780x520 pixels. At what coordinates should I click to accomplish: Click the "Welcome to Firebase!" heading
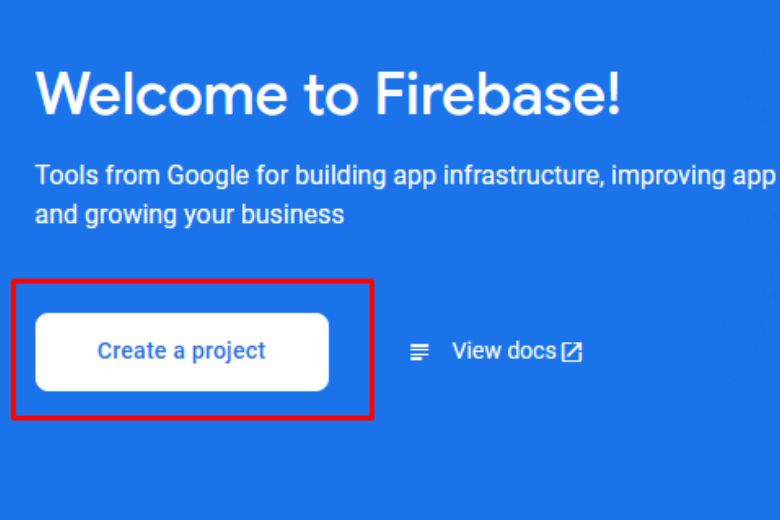[x=328, y=94]
